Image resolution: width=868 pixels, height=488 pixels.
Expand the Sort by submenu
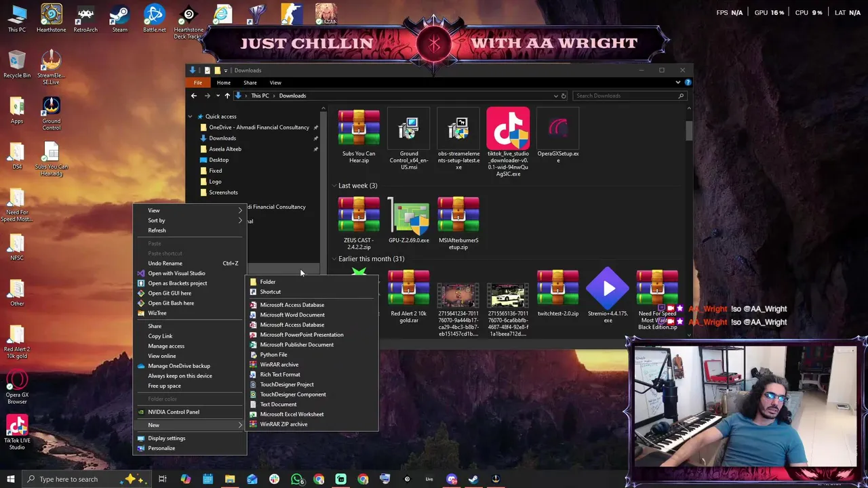pos(190,220)
